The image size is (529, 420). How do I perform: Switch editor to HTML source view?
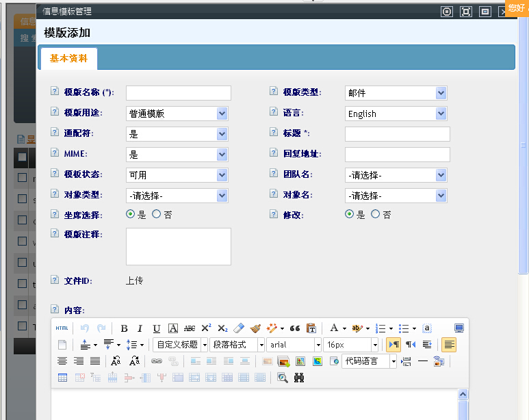point(62,328)
